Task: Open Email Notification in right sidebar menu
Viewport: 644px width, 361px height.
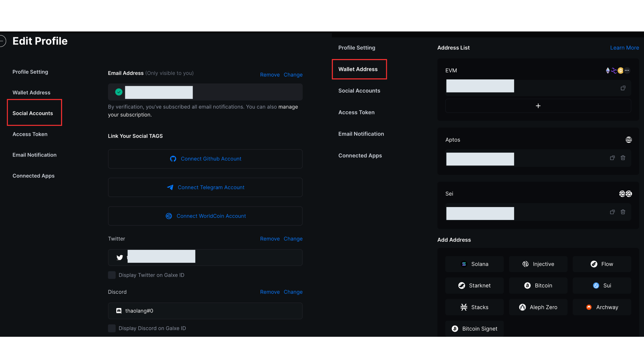Action: click(361, 134)
